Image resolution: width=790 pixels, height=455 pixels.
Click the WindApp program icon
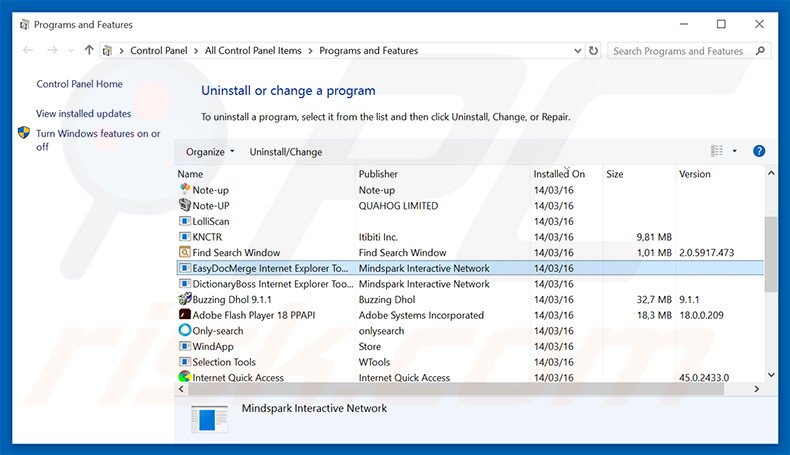point(185,346)
